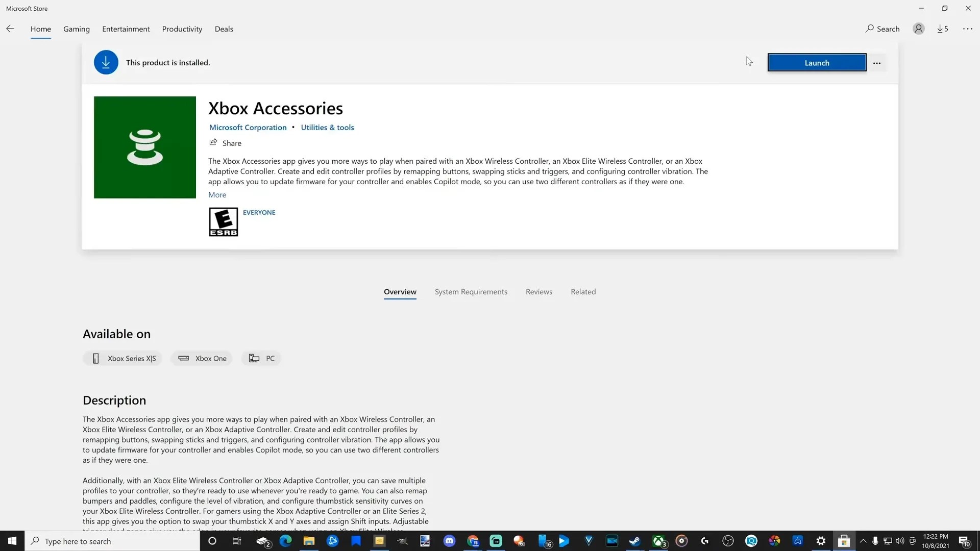Click the back arrow in Store header
This screenshot has width=980, height=551.
10,29
